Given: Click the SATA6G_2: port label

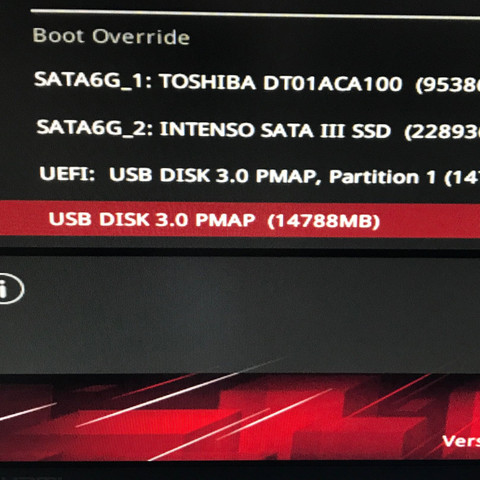Looking at the screenshot, I should pyautogui.click(x=95, y=127).
